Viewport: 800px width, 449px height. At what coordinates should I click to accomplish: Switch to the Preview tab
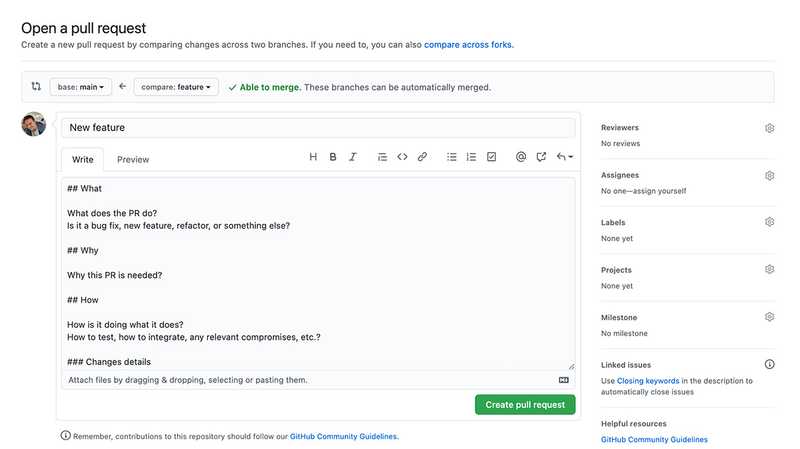click(x=133, y=160)
